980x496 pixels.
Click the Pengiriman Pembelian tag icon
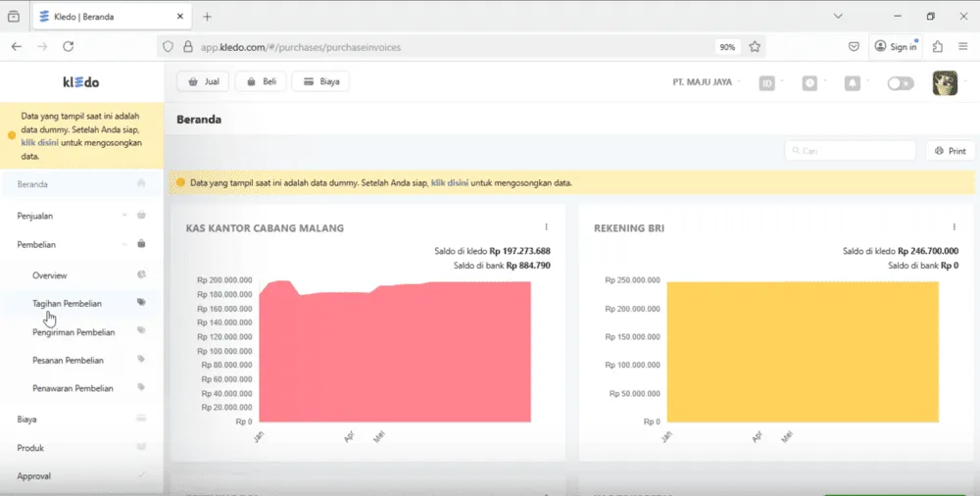coord(141,330)
